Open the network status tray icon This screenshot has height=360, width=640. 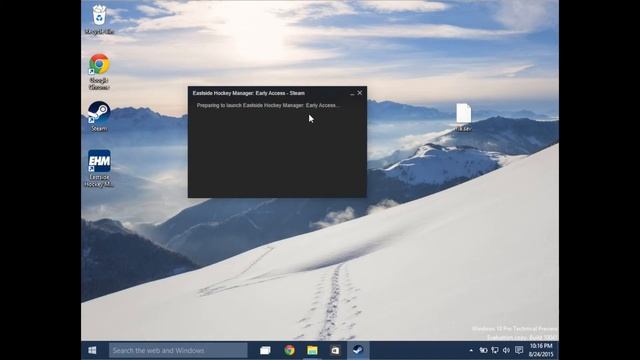pos(495,350)
